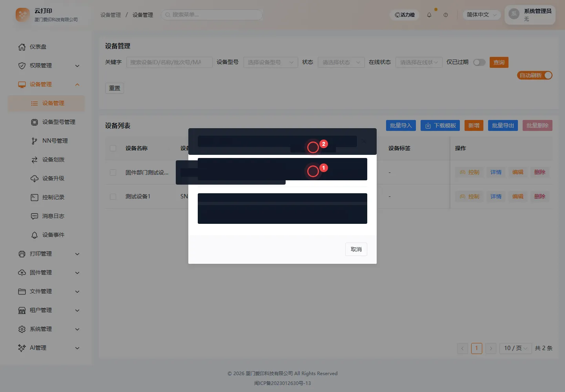The width and height of the screenshot is (565, 392).
Task: Click the 批量导出 button
Action: (503, 125)
